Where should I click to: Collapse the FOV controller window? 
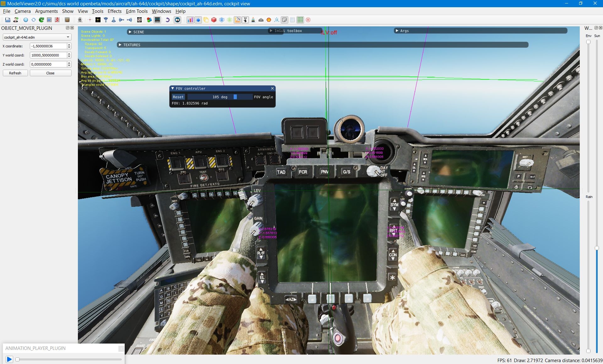172,88
